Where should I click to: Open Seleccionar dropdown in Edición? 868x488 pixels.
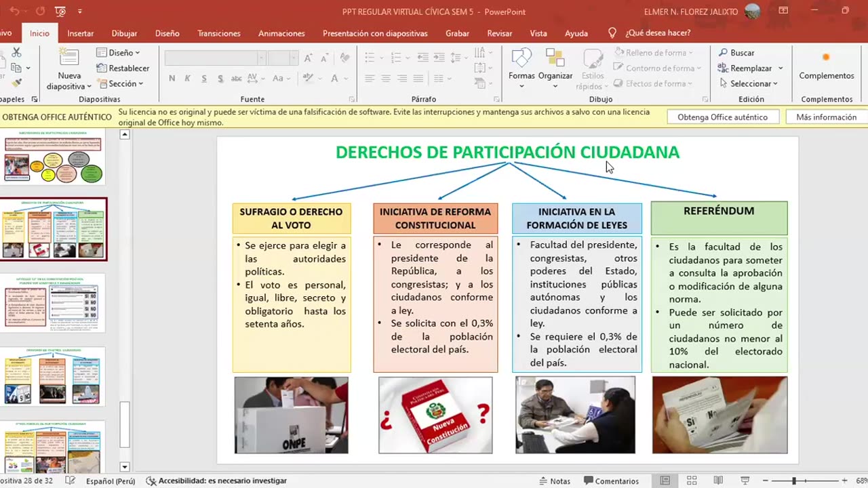tap(747, 84)
